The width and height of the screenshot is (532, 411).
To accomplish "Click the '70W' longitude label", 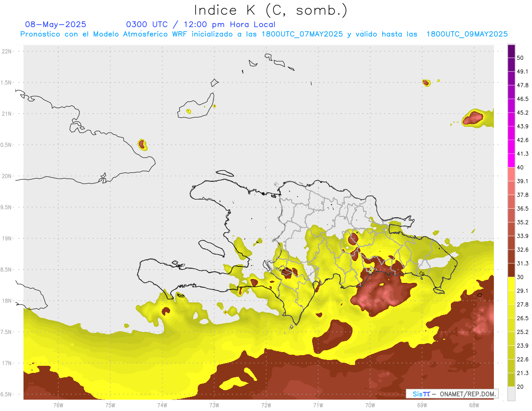I will pos(370,405).
